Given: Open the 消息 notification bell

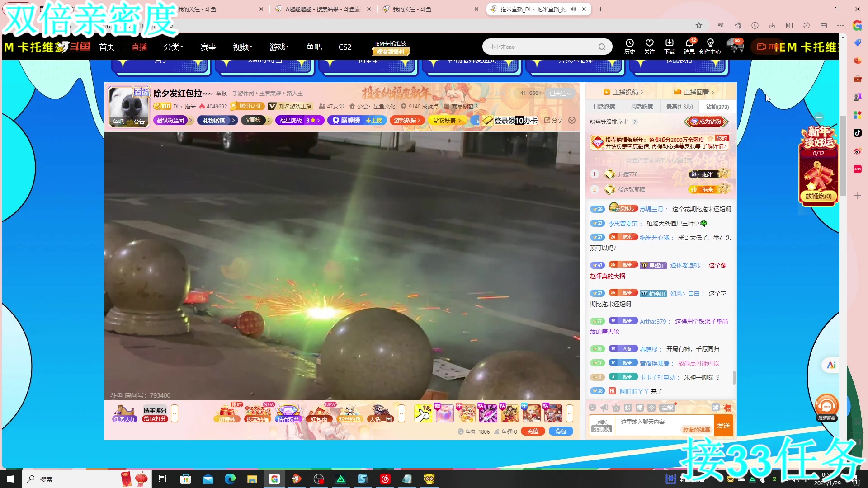Looking at the screenshot, I should [689, 46].
